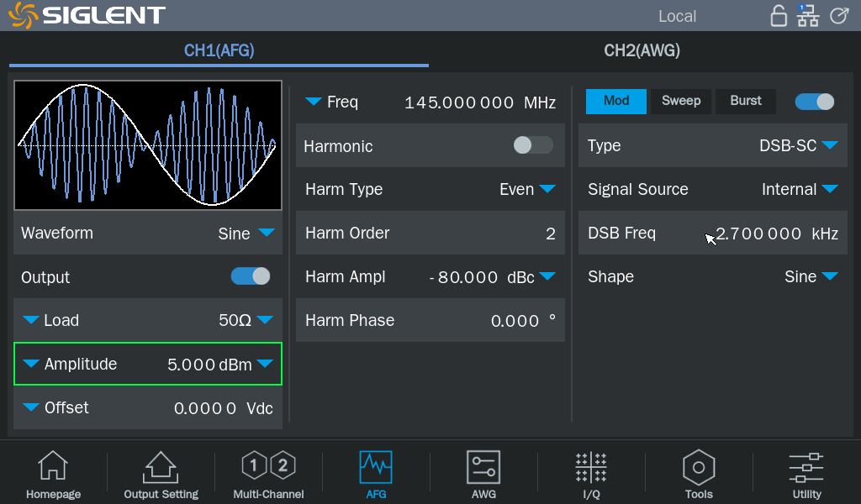This screenshot has height=504, width=861.
Task: Disable the modulation on/off switch
Action: pos(814,102)
